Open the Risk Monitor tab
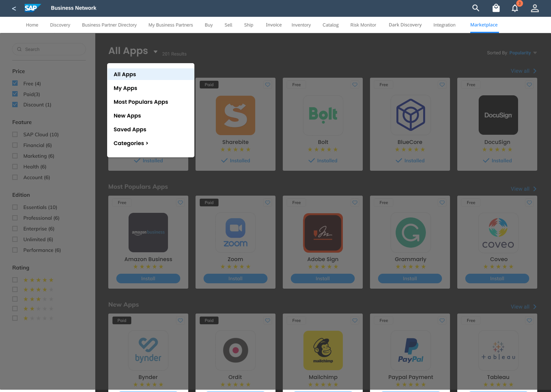This screenshot has height=392, width=551. [x=363, y=25]
